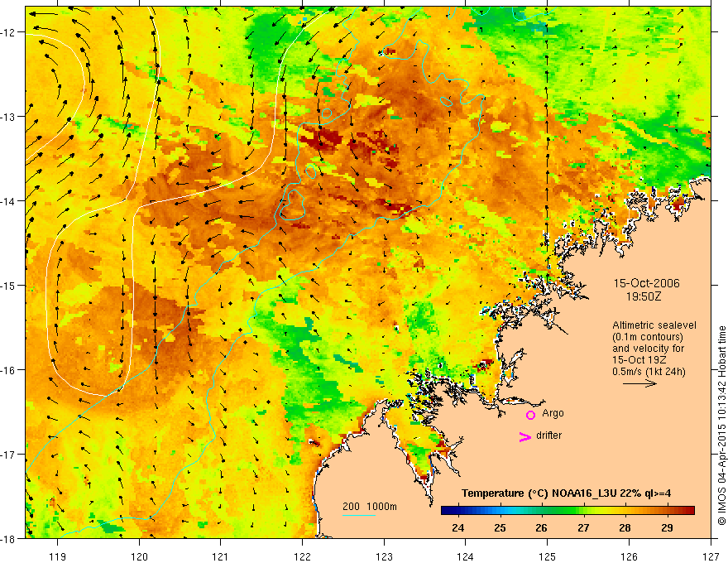
Task: Click the longitude axis label '119'
Action: click(x=58, y=556)
